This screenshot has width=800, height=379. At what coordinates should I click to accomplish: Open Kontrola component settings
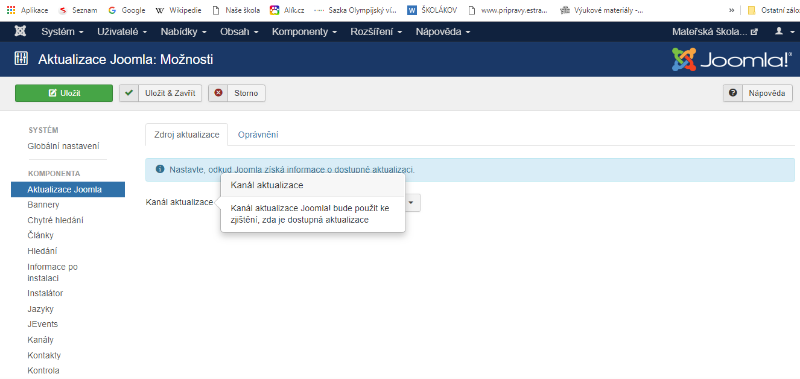coord(43,370)
